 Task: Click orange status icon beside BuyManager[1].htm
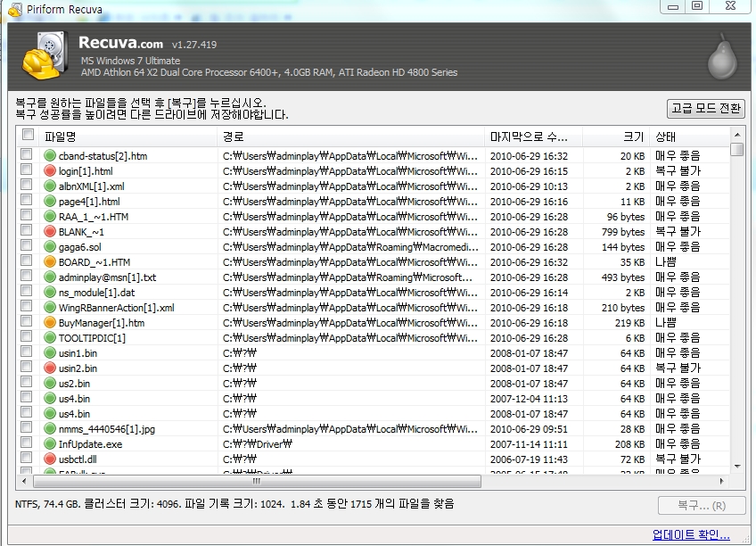pos(50,323)
